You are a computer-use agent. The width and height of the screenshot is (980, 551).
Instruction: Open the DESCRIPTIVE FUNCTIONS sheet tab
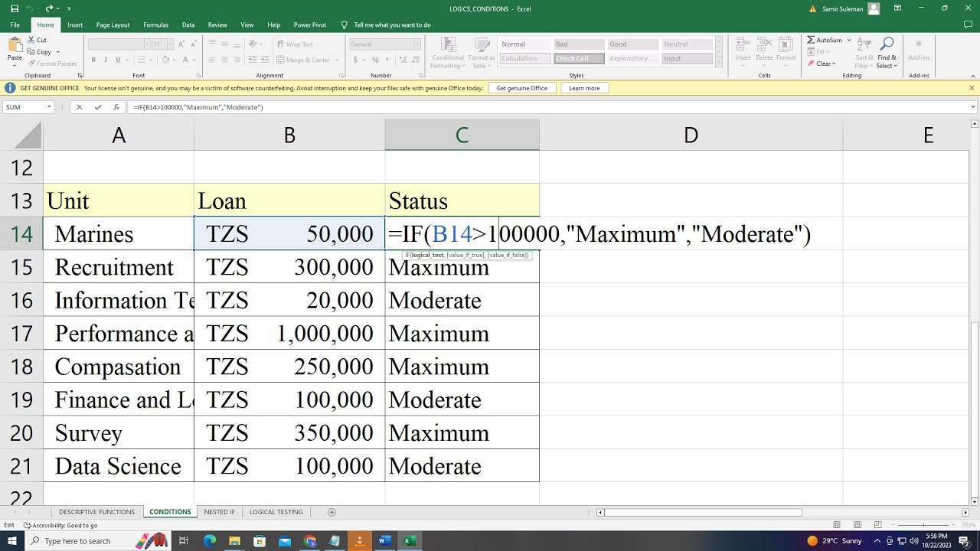click(96, 512)
